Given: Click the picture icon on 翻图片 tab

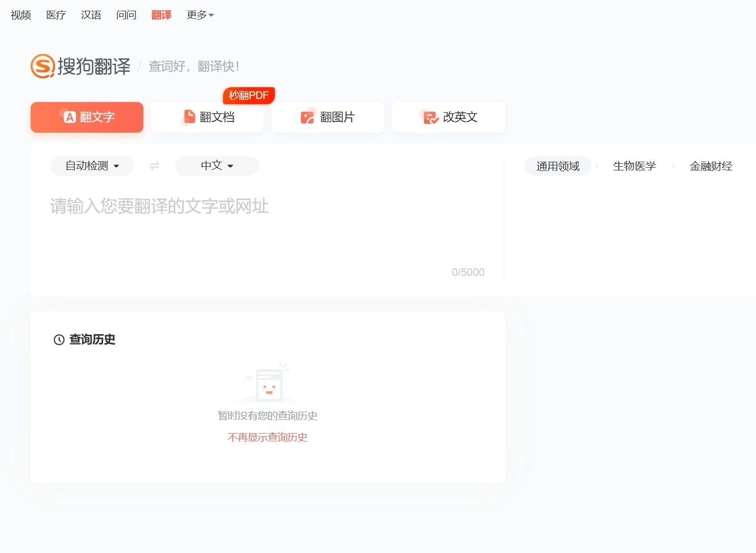Looking at the screenshot, I should [307, 117].
